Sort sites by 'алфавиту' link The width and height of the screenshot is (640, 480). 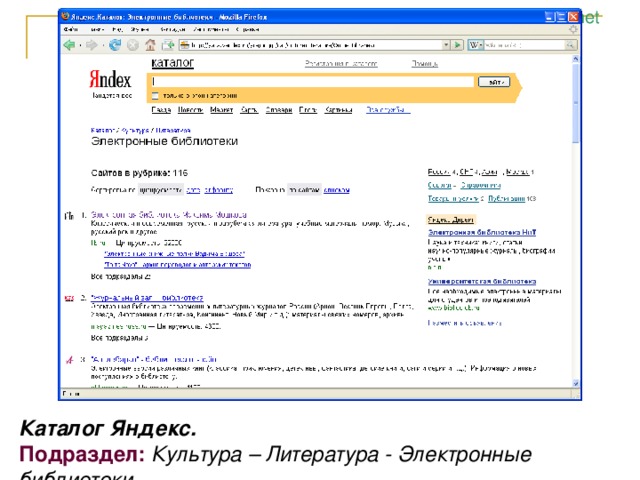(219, 190)
